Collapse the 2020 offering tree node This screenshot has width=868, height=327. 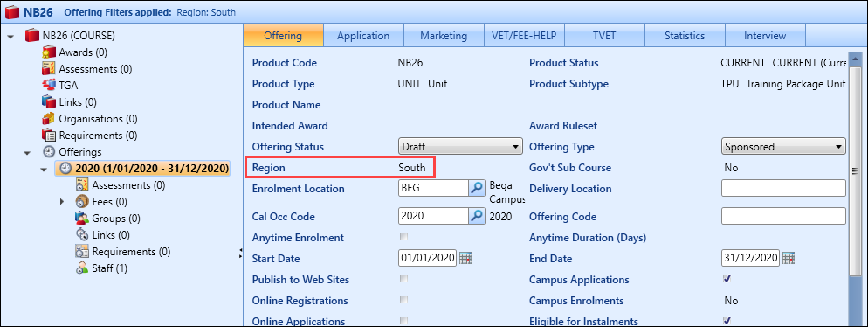point(44,169)
